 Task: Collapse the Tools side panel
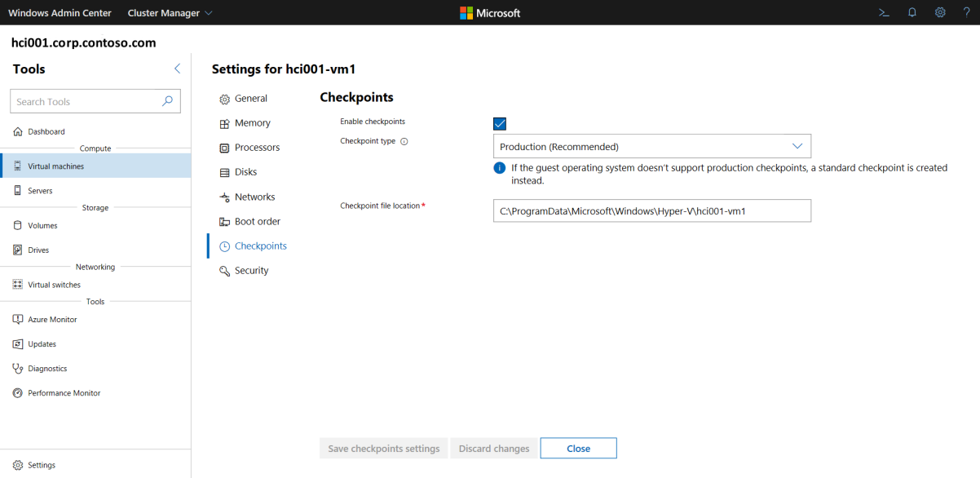coord(177,69)
